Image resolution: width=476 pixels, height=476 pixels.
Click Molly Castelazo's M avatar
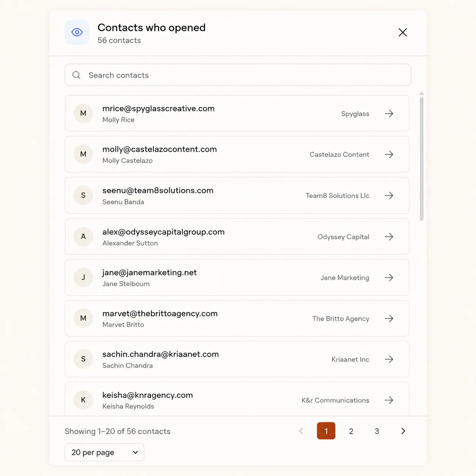click(x=84, y=154)
